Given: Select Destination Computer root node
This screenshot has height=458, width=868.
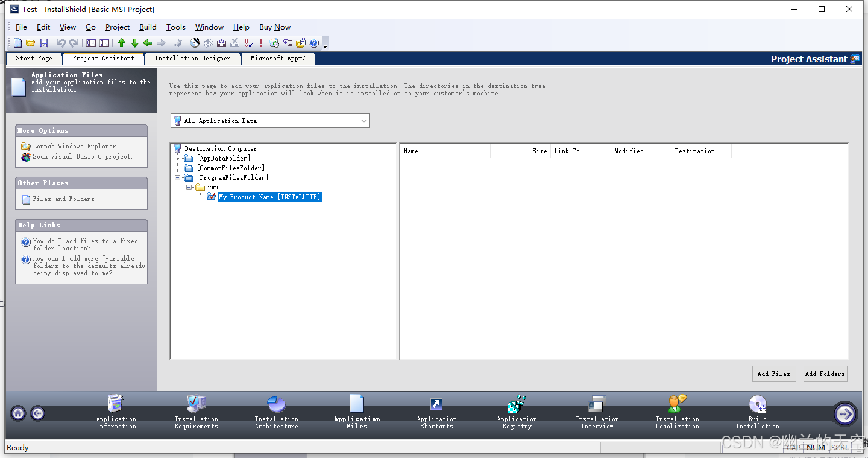Looking at the screenshot, I should coord(221,148).
